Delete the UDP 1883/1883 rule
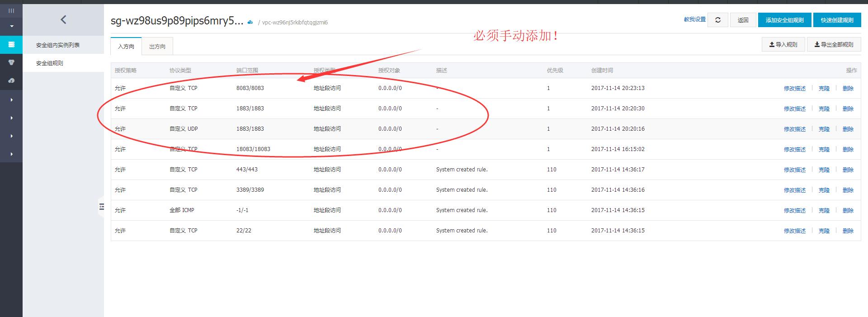The height and width of the screenshot is (317, 868). click(x=848, y=129)
